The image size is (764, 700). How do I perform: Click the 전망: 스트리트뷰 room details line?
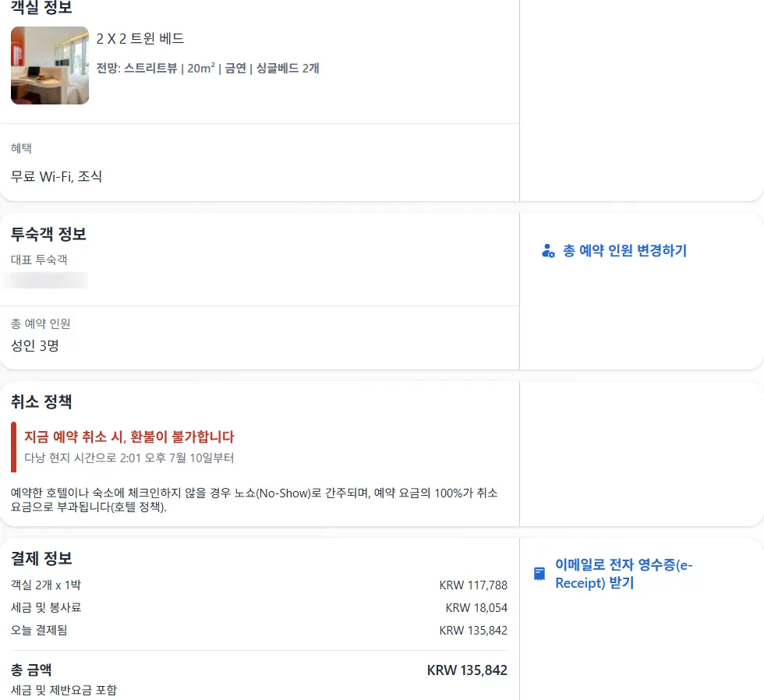207,68
